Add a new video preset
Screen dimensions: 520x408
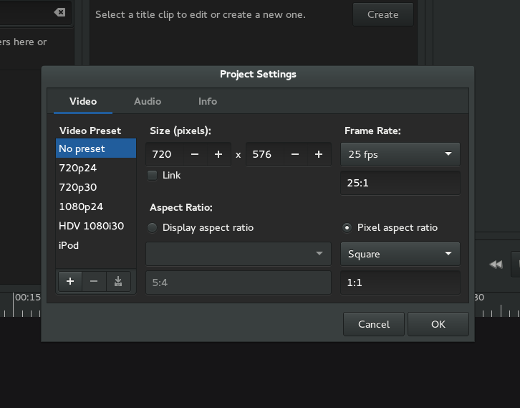pos(70,281)
